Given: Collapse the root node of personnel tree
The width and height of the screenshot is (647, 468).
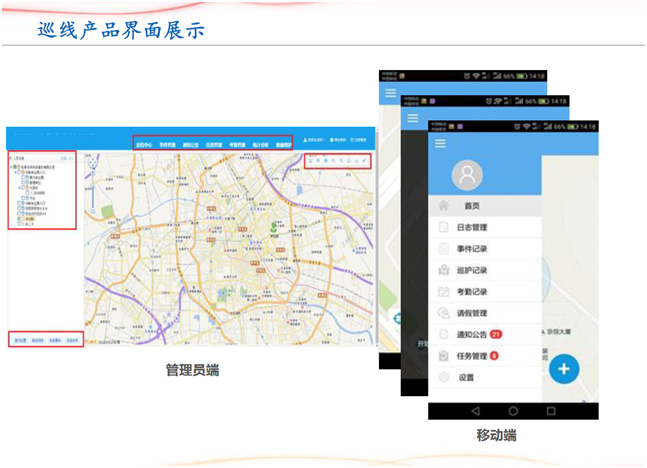Looking at the screenshot, I should (x=11, y=167).
